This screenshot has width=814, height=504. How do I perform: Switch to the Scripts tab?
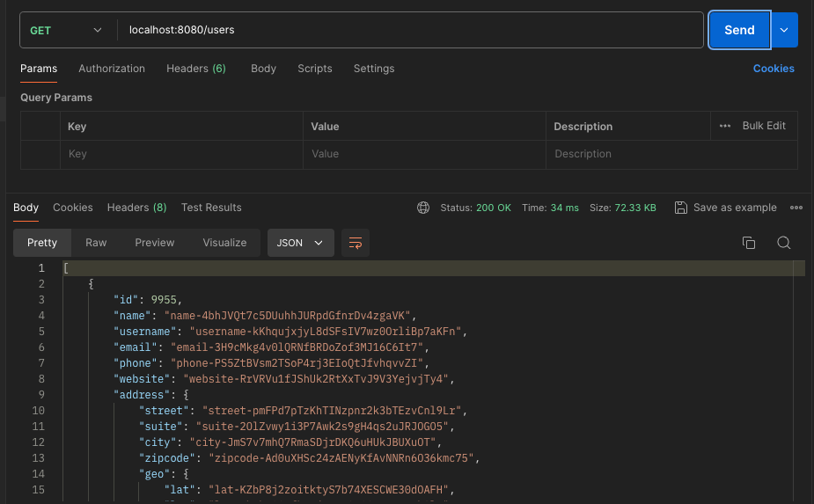pyautogui.click(x=314, y=69)
